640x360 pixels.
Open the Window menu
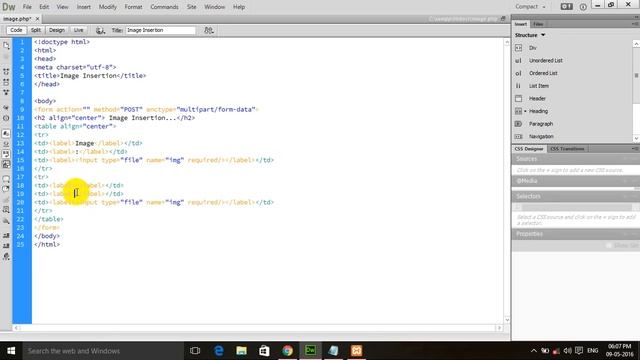[215, 7]
